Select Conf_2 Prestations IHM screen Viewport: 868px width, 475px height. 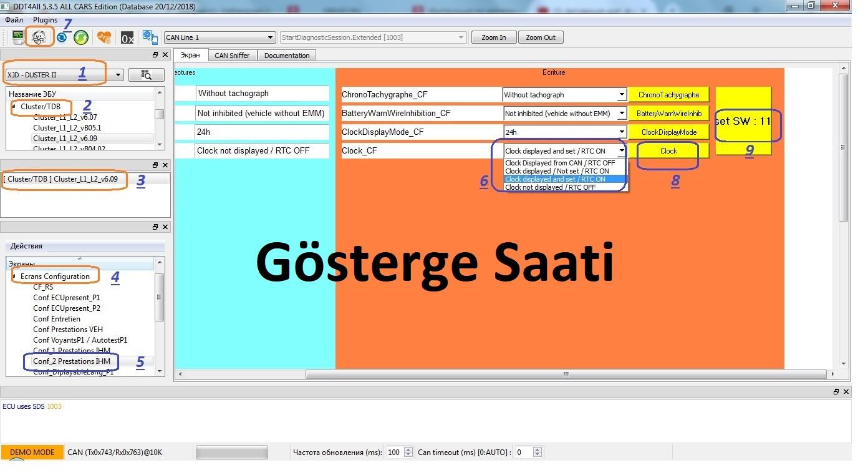pyautogui.click(x=71, y=361)
